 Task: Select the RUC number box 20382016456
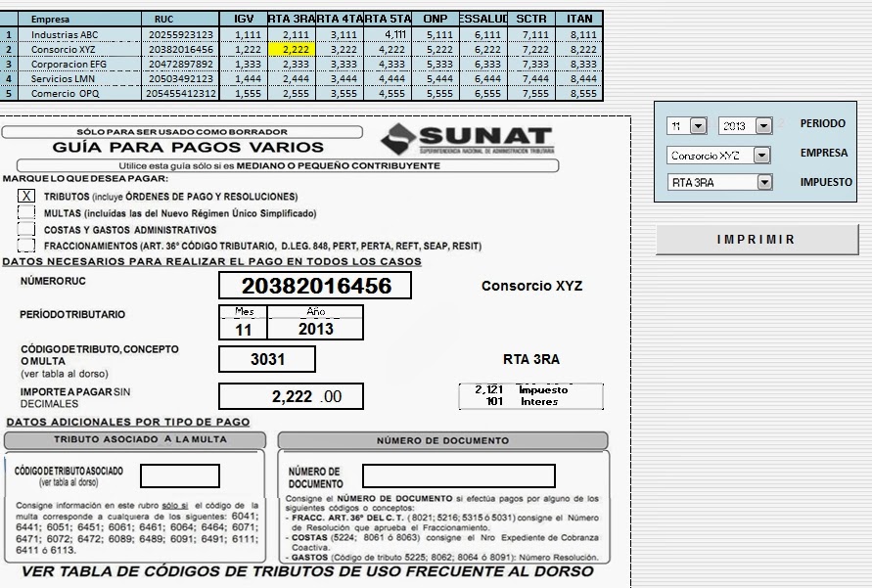coord(315,285)
